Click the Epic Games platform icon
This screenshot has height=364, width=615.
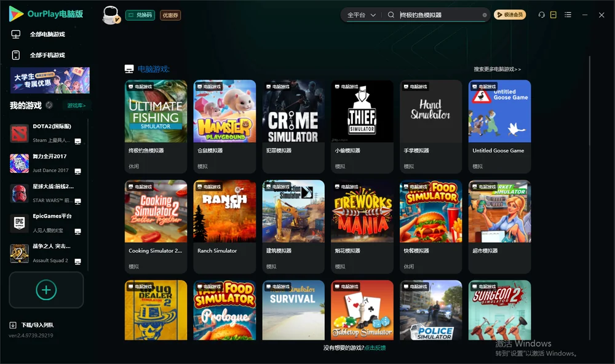(19, 223)
